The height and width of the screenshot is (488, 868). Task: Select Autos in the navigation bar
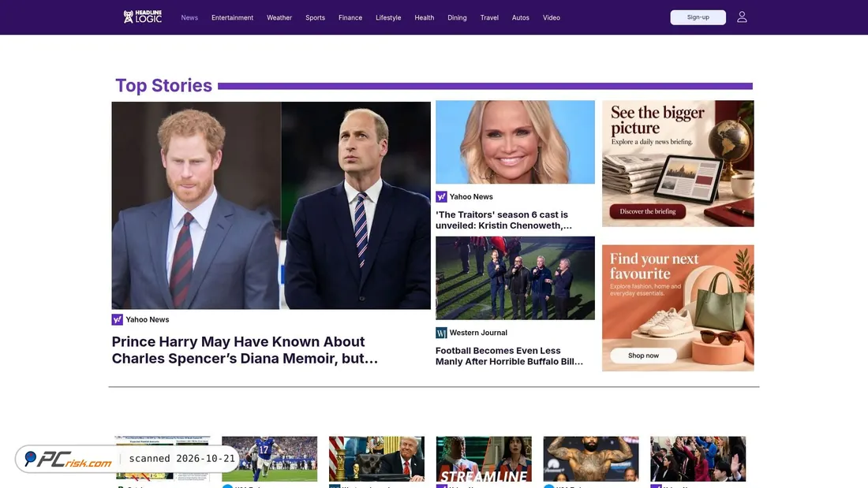click(520, 17)
